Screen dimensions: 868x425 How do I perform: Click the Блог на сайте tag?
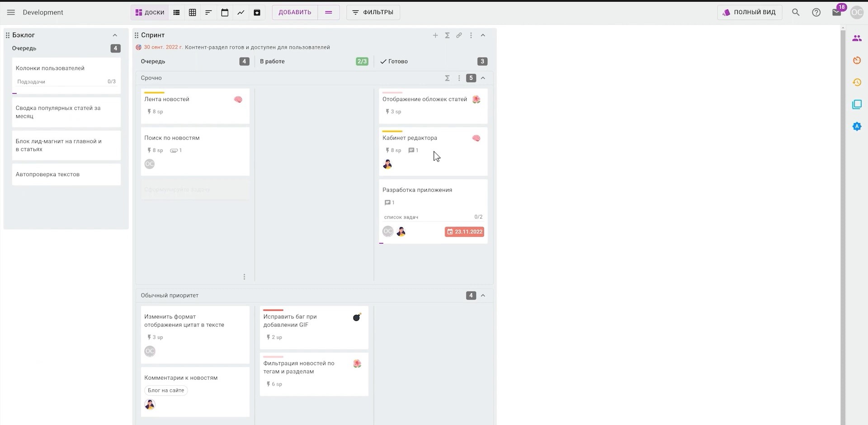pyautogui.click(x=166, y=390)
